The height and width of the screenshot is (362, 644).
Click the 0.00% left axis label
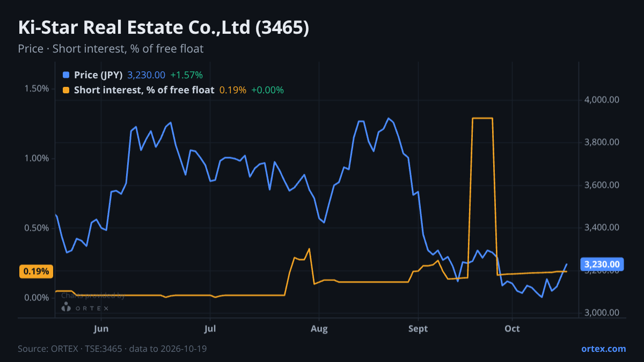click(36, 298)
